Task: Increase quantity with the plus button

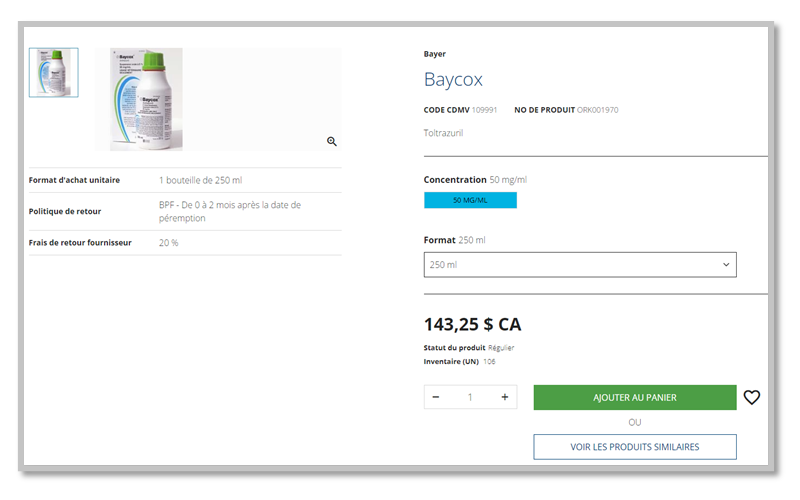Action: pos(504,397)
